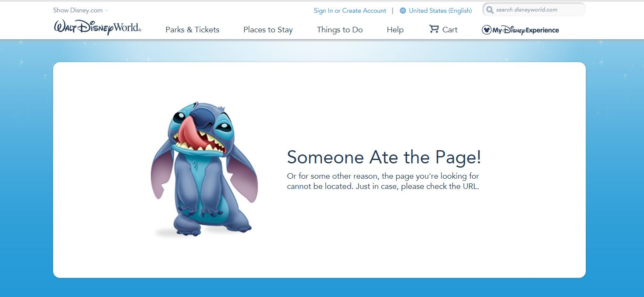Click the shopping cart icon

(434, 29)
